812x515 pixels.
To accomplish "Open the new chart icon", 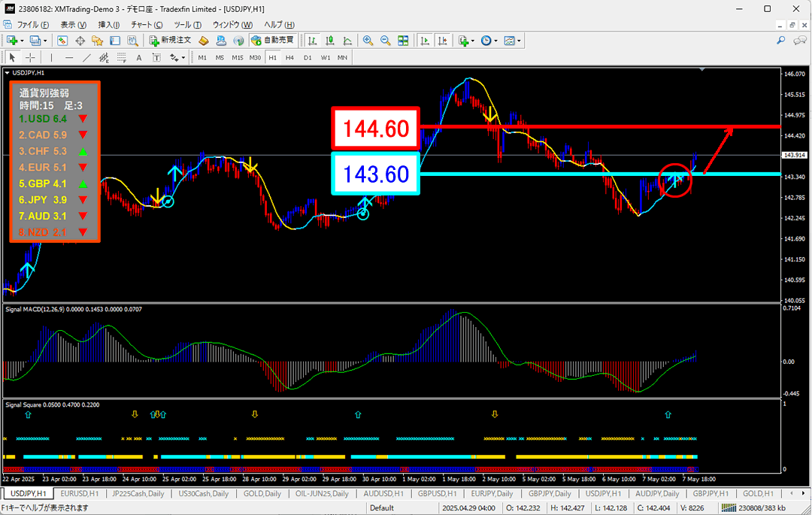I will tap(11, 41).
